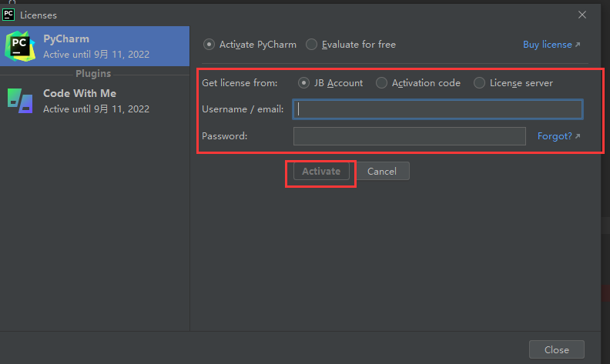Choose the Evaluate for free option
This screenshot has height=364, width=610.
pos(311,45)
